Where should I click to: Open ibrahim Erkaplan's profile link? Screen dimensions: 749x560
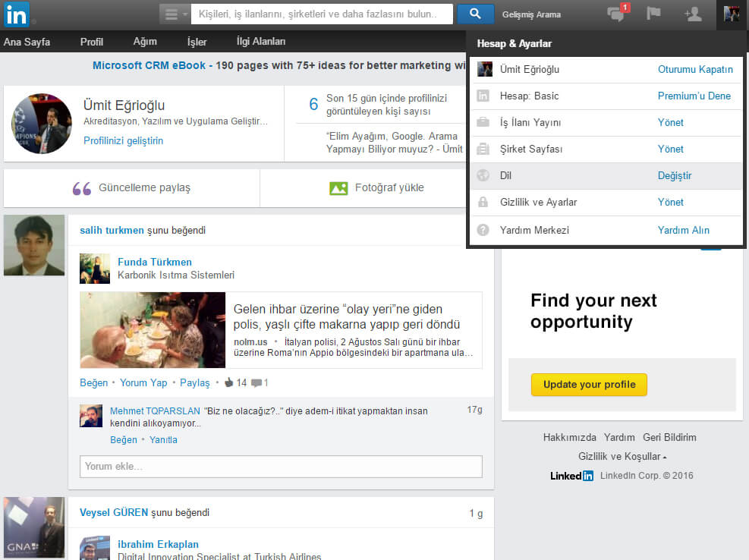pos(158,544)
